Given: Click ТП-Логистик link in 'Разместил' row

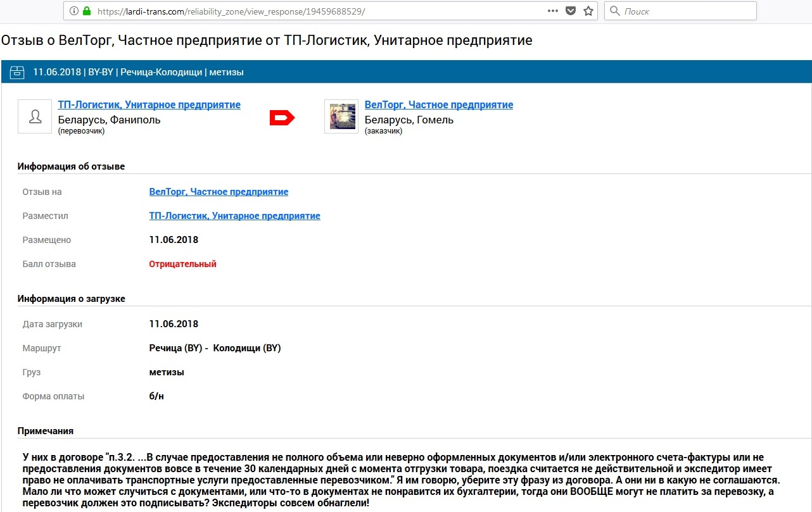Looking at the screenshot, I should point(234,216).
